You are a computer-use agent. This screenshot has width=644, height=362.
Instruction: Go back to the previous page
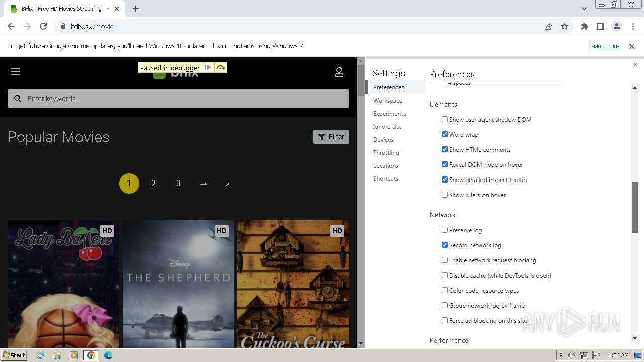tap(11, 26)
